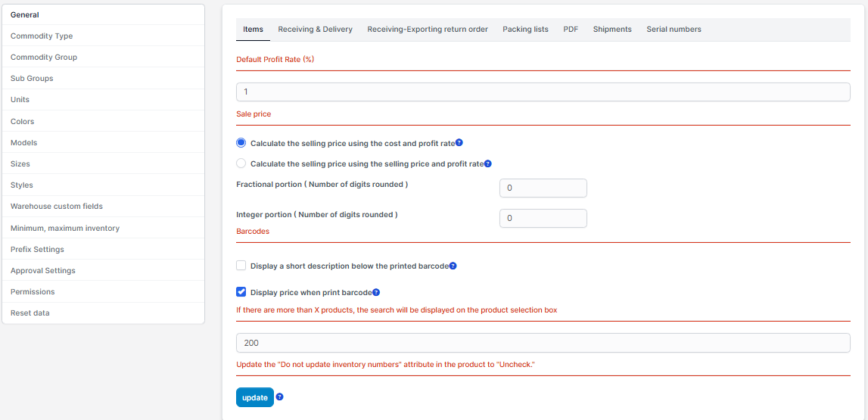Open Commodity Type settings in sidebar
Viewport: 868px width, 420px height.
click(42, 36)
